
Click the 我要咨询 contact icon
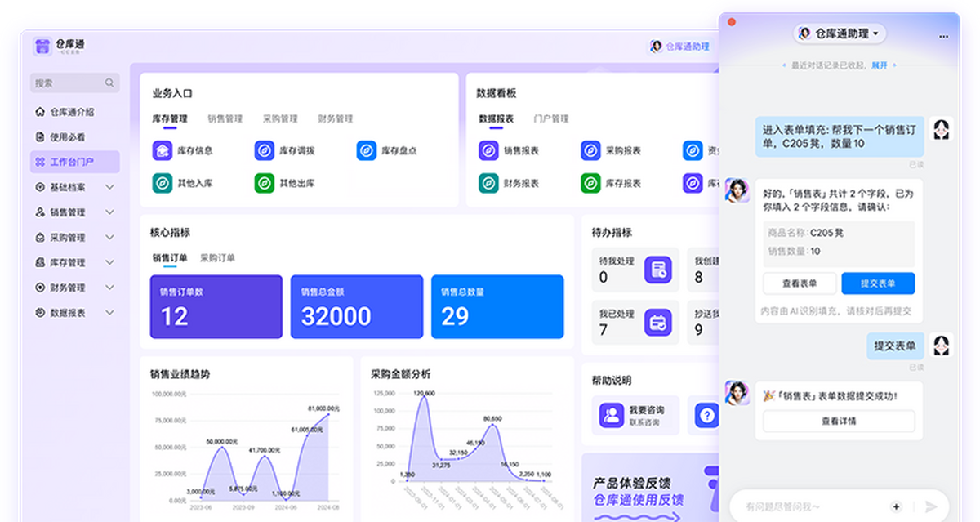(x=611, y=415)
